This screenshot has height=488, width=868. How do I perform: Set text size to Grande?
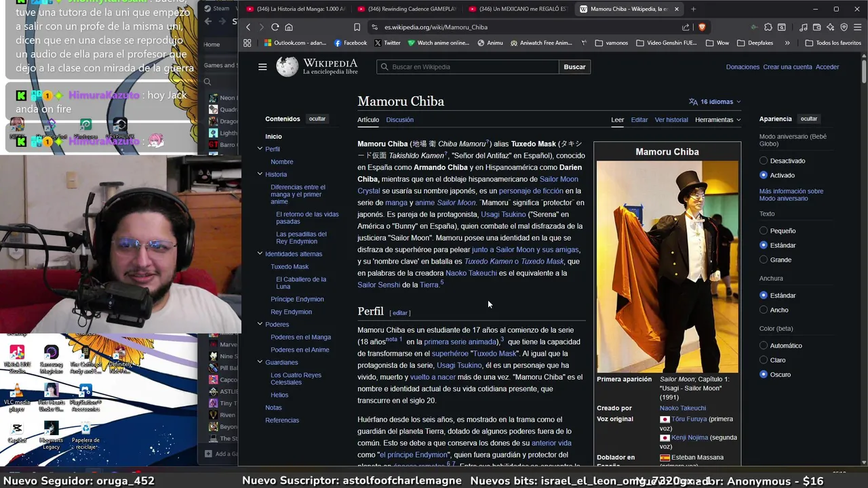(x=764, y=260)
